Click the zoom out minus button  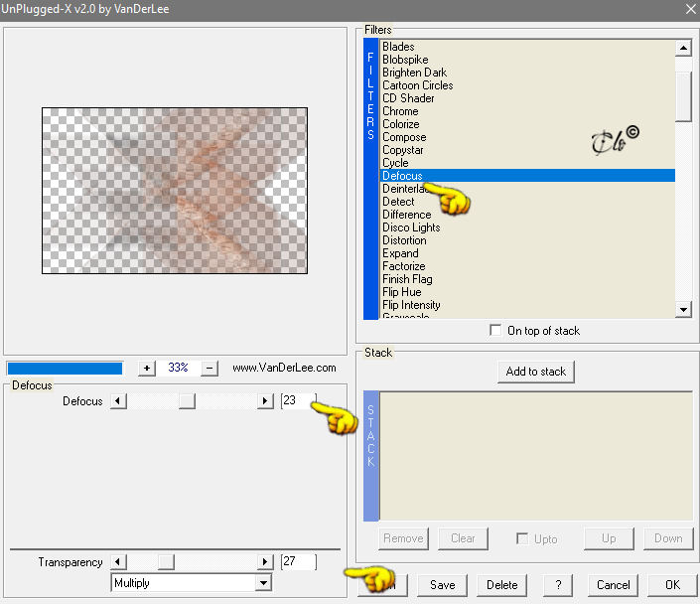210,369
